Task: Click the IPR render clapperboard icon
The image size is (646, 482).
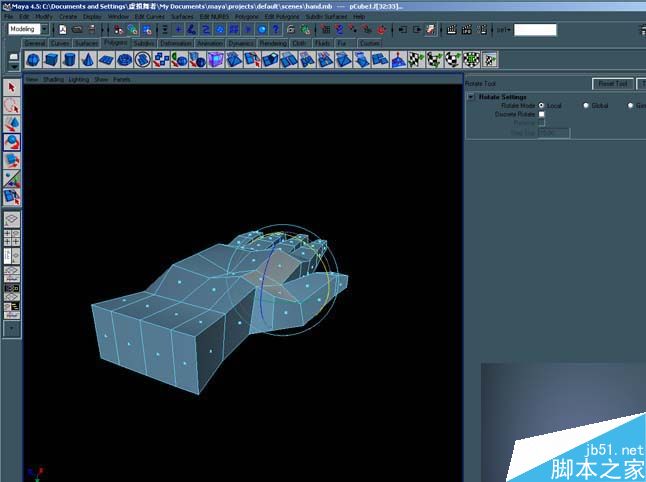Action: tap(466, 29)
